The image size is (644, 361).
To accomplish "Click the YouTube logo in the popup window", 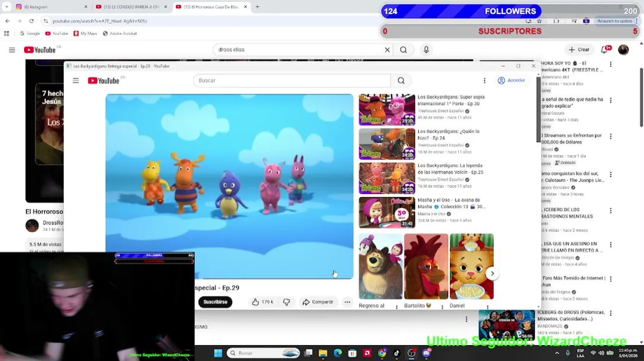I will tap(104, 81).
